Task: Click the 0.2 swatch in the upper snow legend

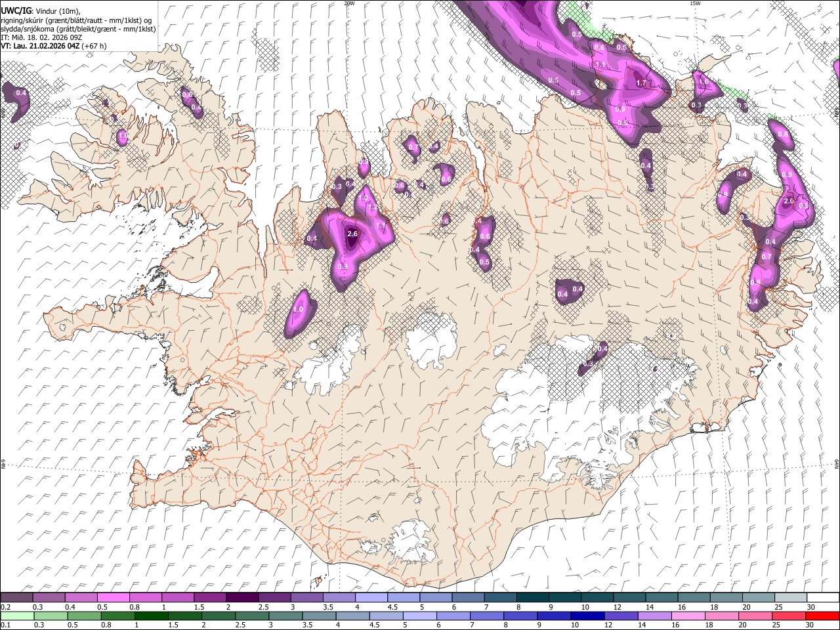Action: point(17,597)
